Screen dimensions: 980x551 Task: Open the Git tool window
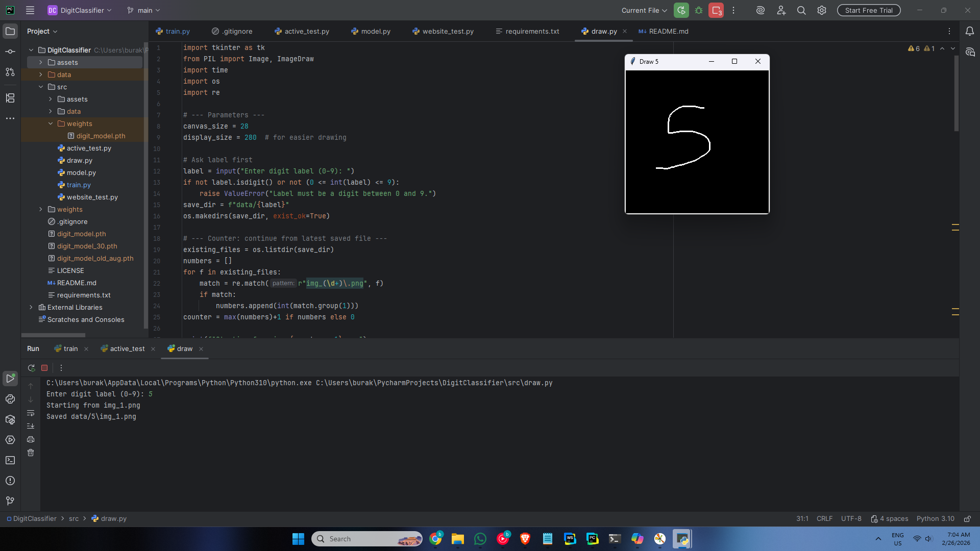pyautogui.click(x=10, y=501)
